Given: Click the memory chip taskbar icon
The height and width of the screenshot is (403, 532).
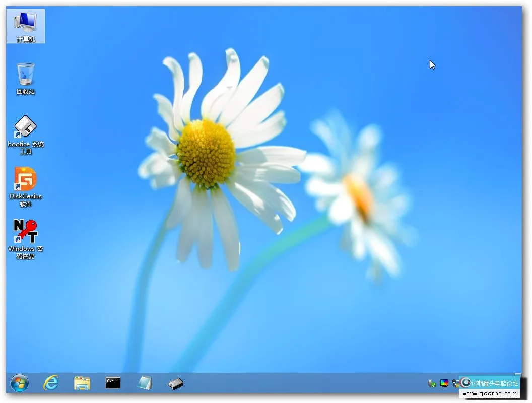Looking at the screenshot, I should click(176, 383).
